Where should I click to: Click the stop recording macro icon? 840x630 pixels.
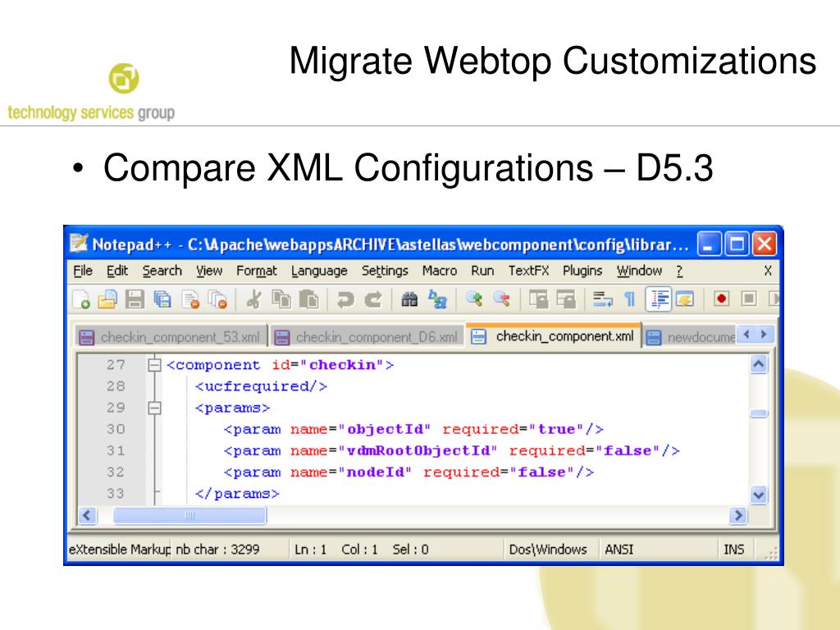coord(749,299)
